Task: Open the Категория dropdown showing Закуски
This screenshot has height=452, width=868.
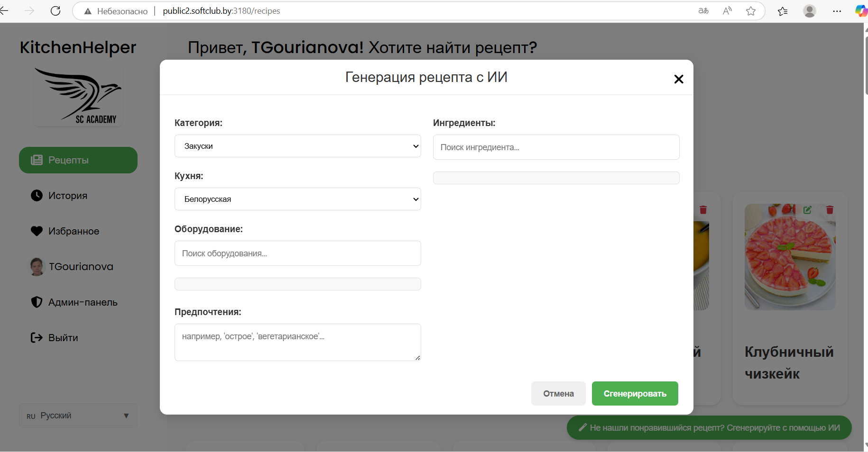Action: (x=297, y=146)
